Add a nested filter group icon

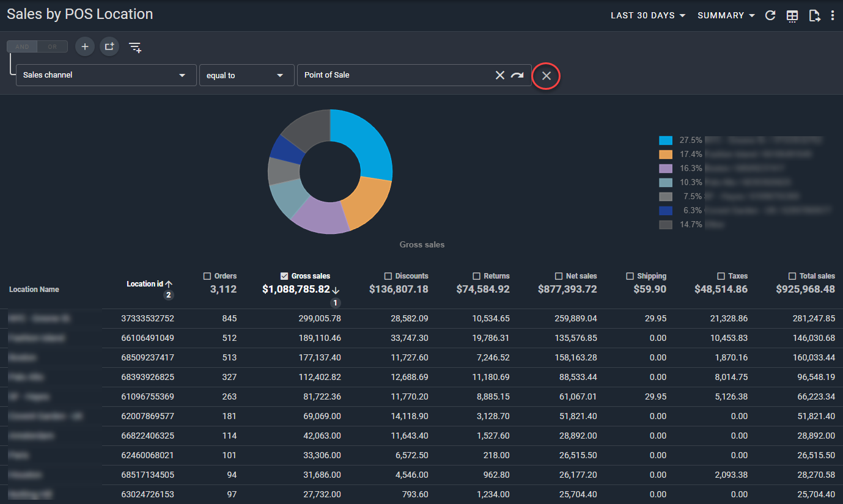(109, 46)
